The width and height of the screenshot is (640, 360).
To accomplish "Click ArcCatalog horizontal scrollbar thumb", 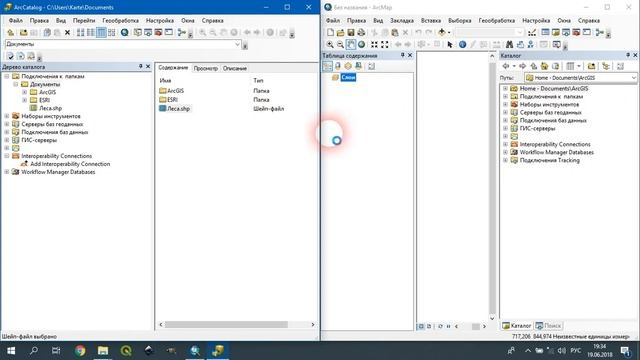I will 226,325.
